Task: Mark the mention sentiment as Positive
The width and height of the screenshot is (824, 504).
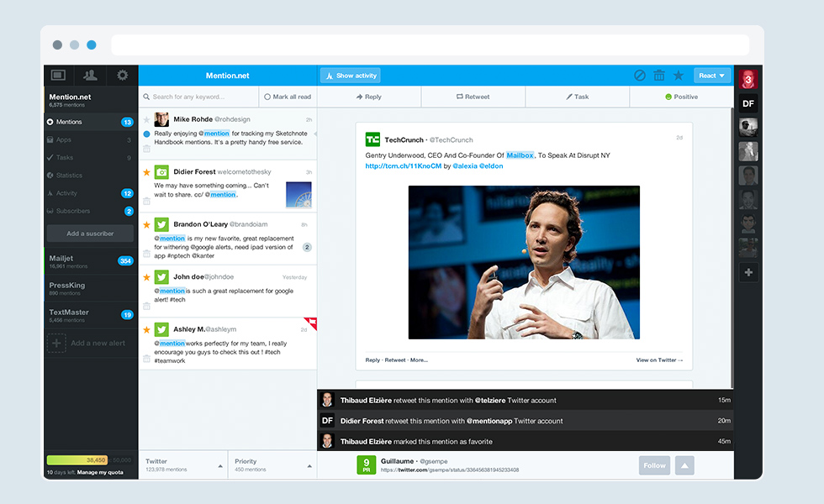Action: (x=681, y=97)
